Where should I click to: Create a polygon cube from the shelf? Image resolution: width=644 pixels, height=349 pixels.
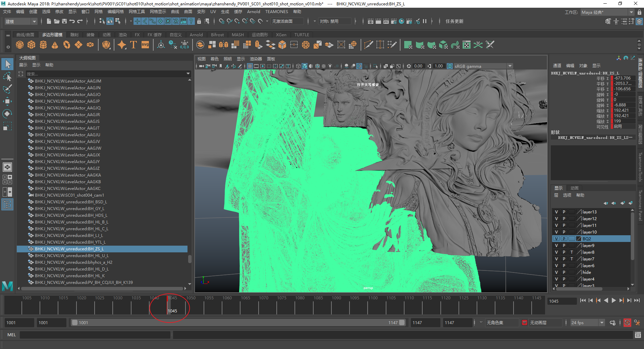tap(32, 45)
